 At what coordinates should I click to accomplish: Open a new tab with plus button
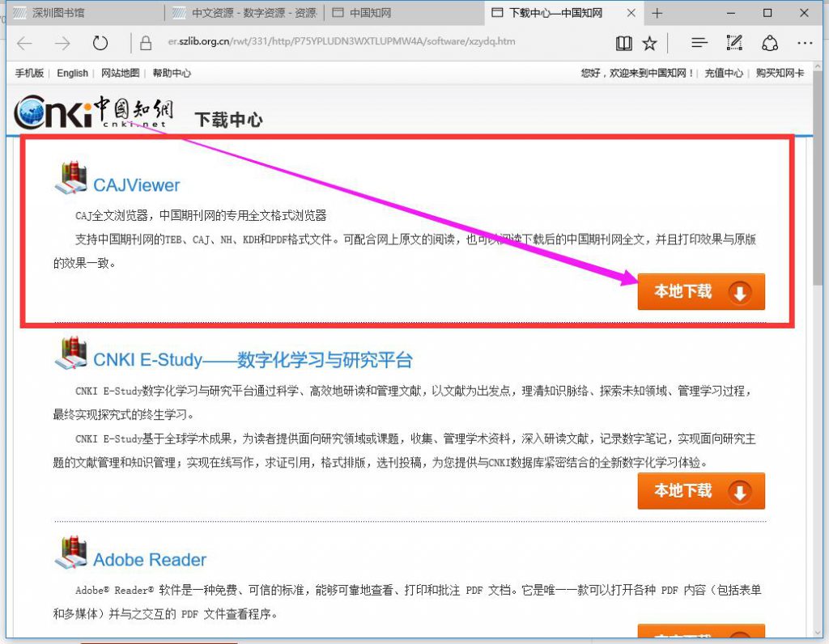657,13
